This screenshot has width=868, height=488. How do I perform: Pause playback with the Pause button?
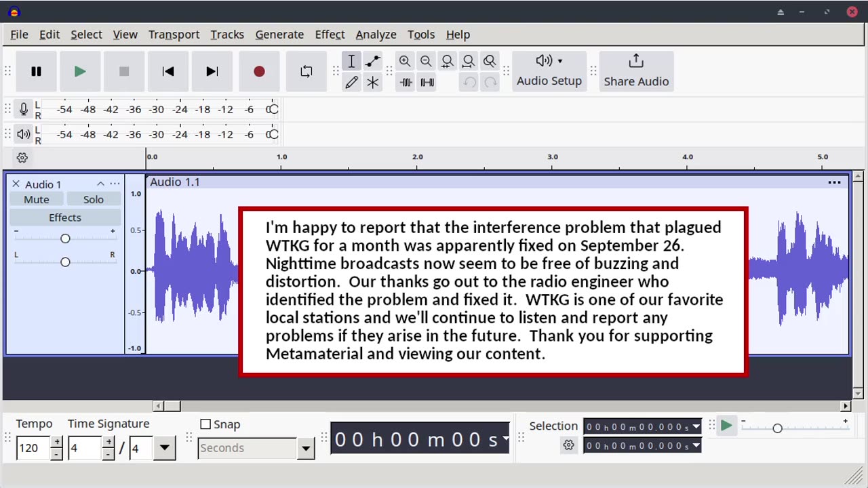click(x=37, y=71)
